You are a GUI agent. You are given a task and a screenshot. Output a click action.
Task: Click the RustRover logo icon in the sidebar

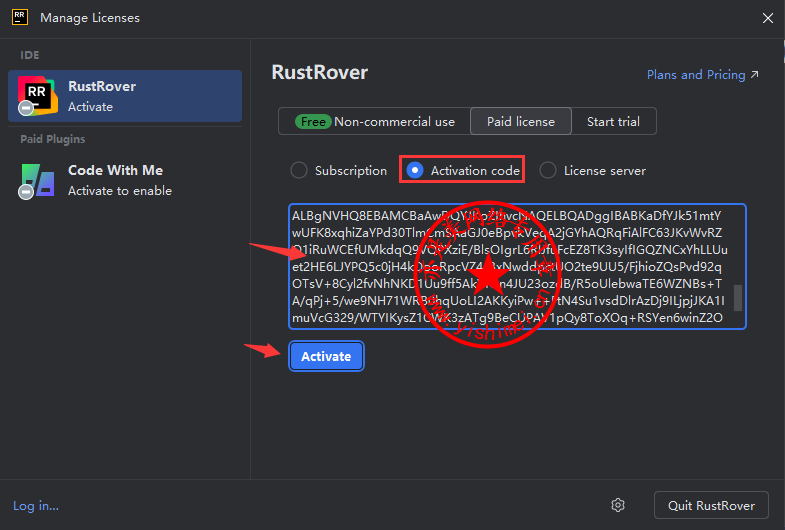click(x=37, y=95)
